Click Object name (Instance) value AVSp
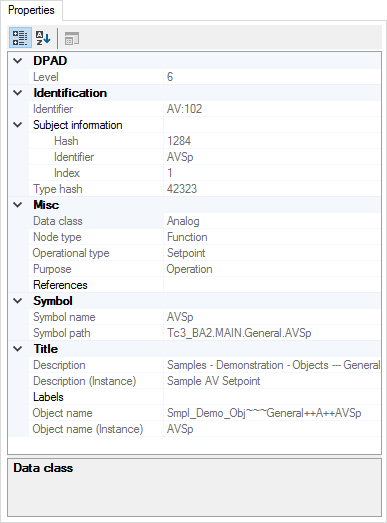The height and width of the screenshot is (523, 387). (180, 429)
